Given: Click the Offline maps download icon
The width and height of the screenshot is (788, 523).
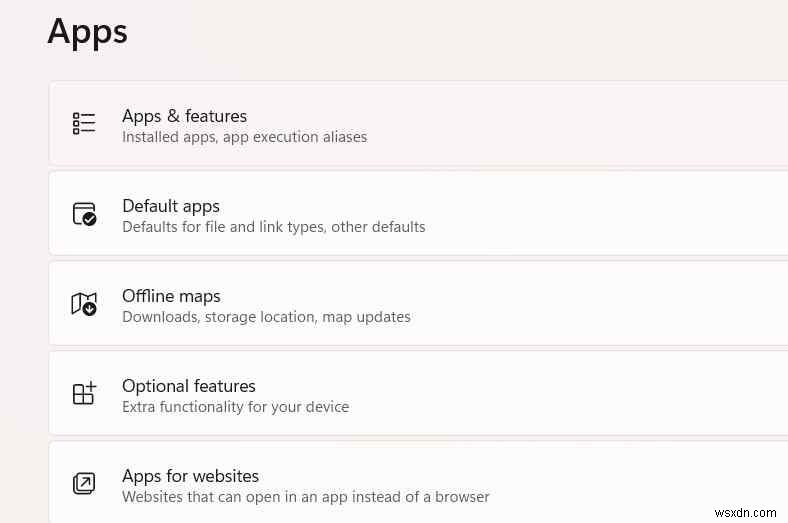Looking at the screenshot, I should tap(84, 304).
